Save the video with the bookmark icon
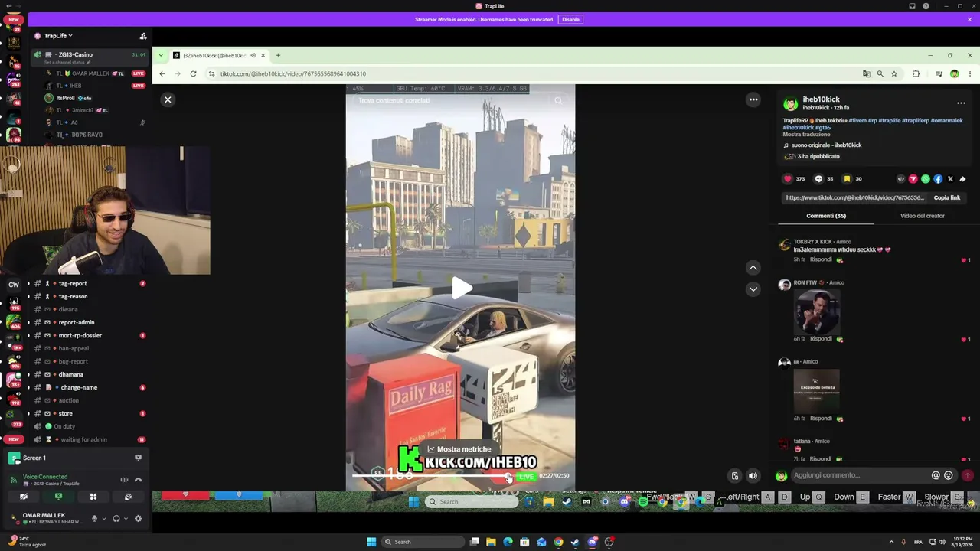Image resolution: width=980 pixels, height=551 pixels. tap(847, 179)
